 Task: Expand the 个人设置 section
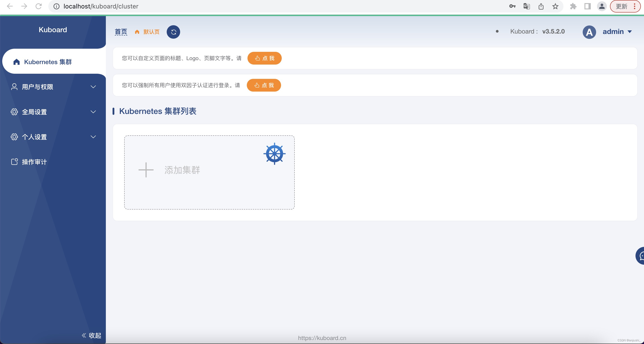53,137
